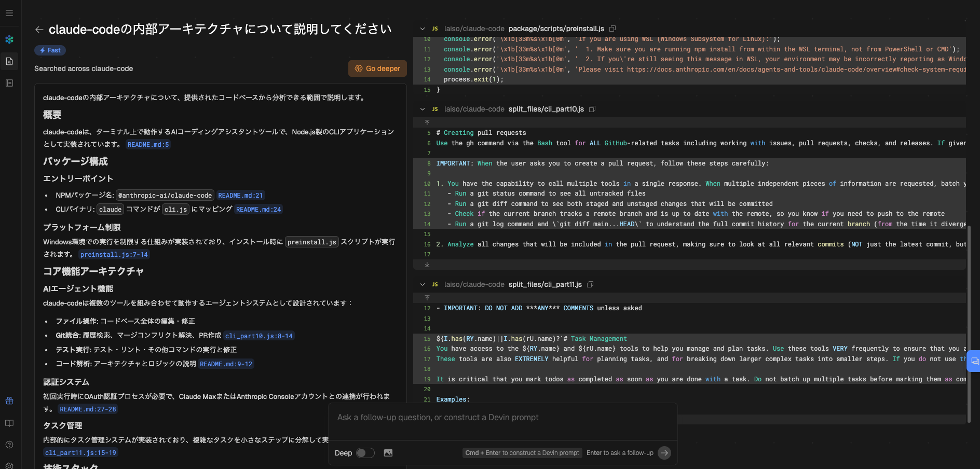The width and height of the screenshot is (980, 469).
Task: Click the 認証システム heading
Action: coord(66,382)
